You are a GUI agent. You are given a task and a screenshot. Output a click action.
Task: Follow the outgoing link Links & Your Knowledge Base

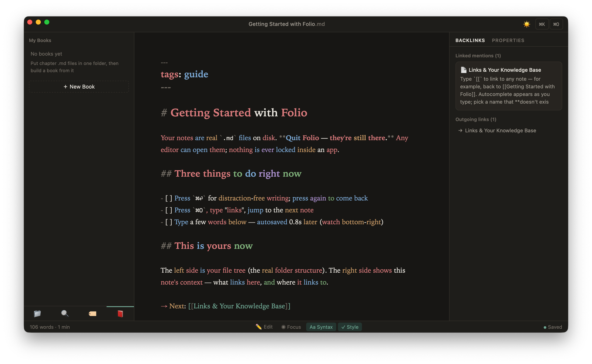[x=500, y=130]
